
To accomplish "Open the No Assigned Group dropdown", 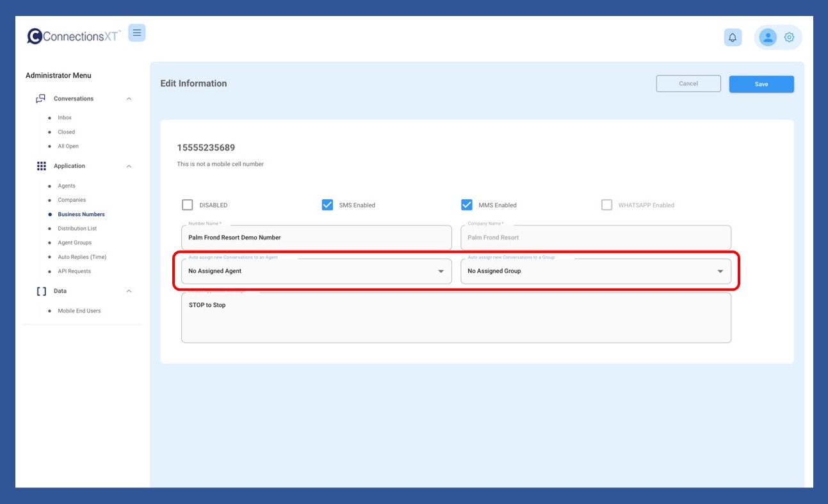I will (x=596, y=271).
